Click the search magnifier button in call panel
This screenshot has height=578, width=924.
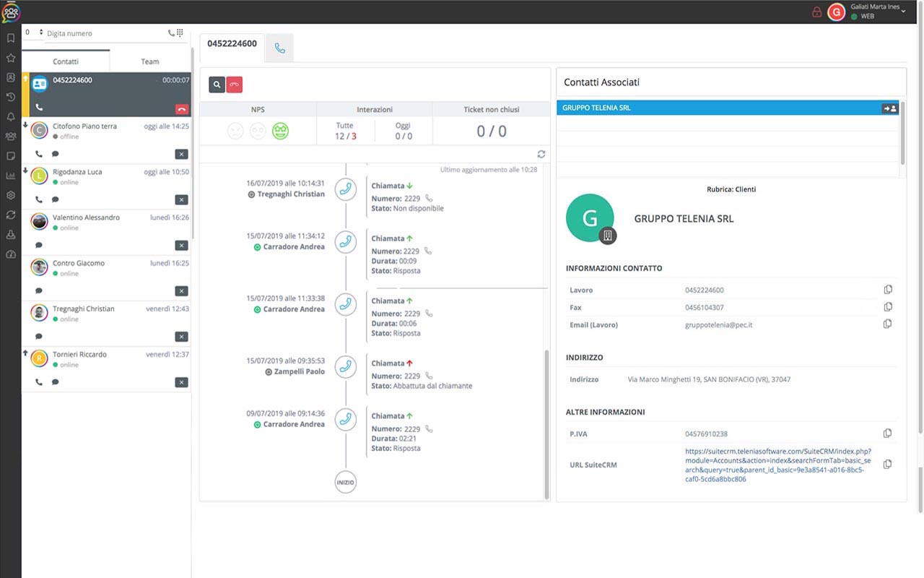(217, 85)
